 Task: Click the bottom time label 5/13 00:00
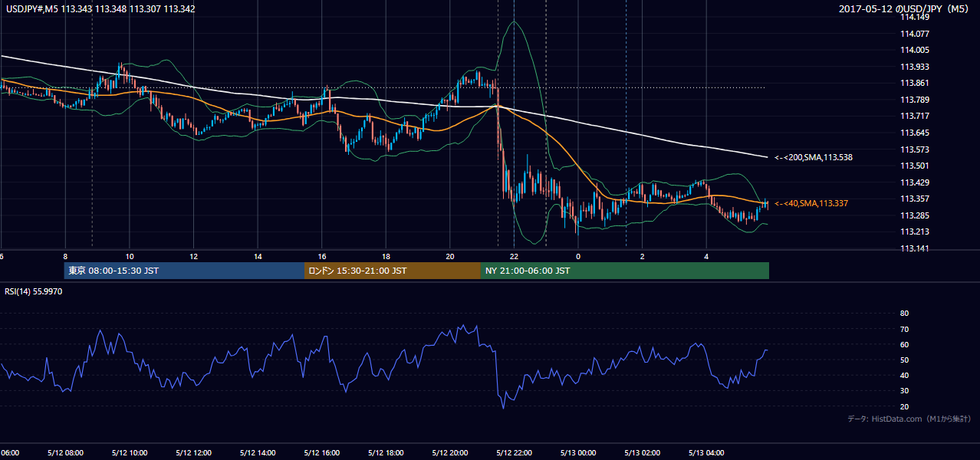click(579, 452)
